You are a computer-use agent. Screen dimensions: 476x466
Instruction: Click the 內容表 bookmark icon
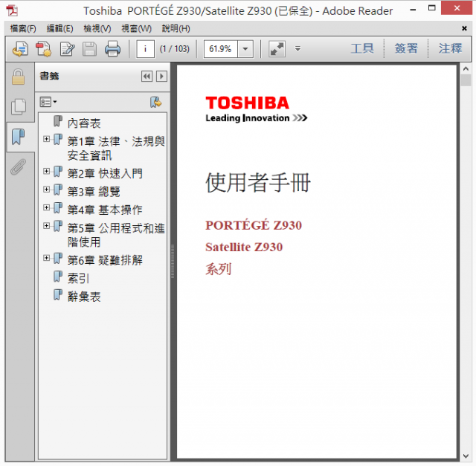(x=58, y=121)
